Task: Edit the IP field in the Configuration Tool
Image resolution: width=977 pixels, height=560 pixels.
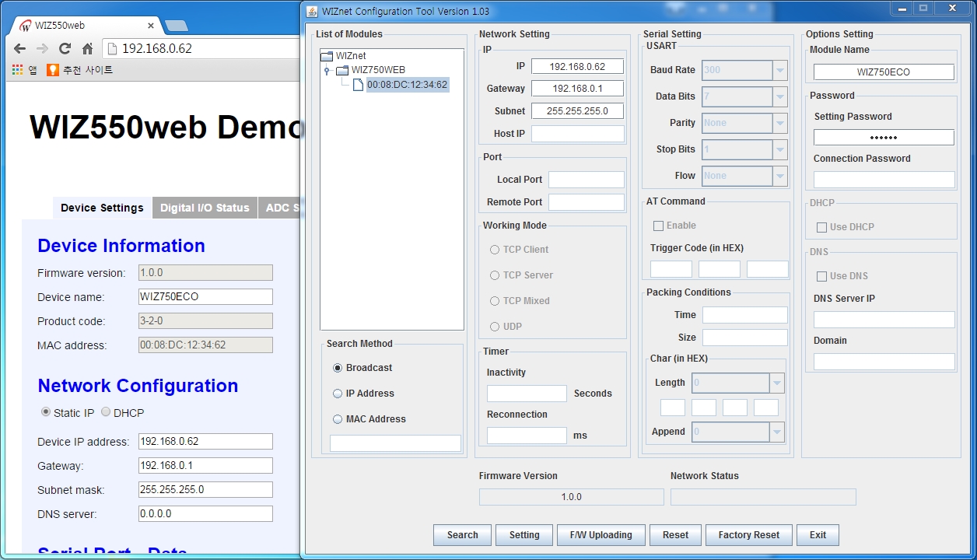Action: (x=577, y=66)
